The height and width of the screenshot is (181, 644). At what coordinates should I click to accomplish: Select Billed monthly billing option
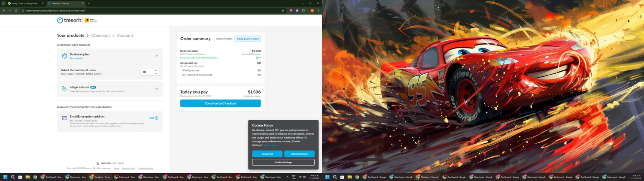(224, 39)
